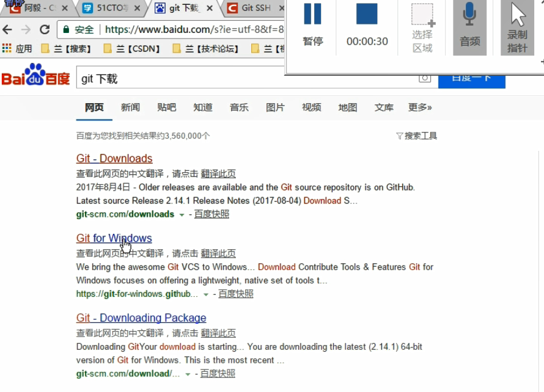The image size is (544, 392).
Task: Click the recording timer 00:00:30
Action: [367, 42]
